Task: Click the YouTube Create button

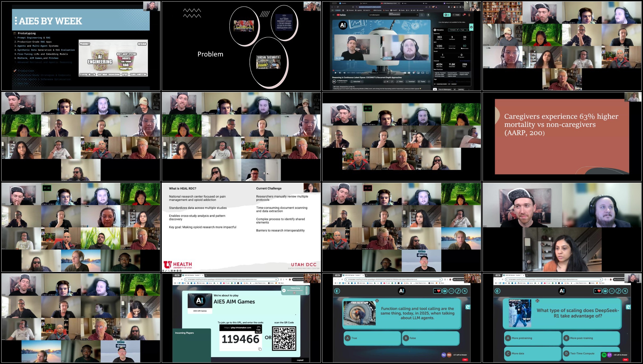Action: point(456,15)
